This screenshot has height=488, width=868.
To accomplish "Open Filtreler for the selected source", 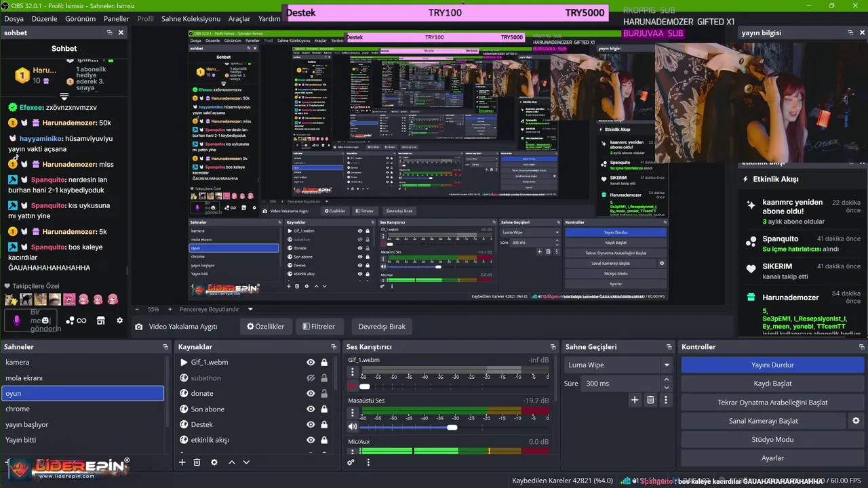I will click(x=319, y=327).
